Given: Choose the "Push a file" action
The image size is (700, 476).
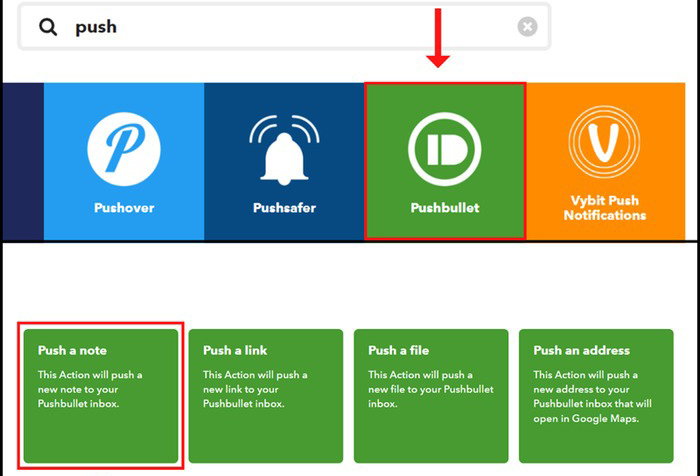Looking at the screenshot, I should tap(431, 396).
